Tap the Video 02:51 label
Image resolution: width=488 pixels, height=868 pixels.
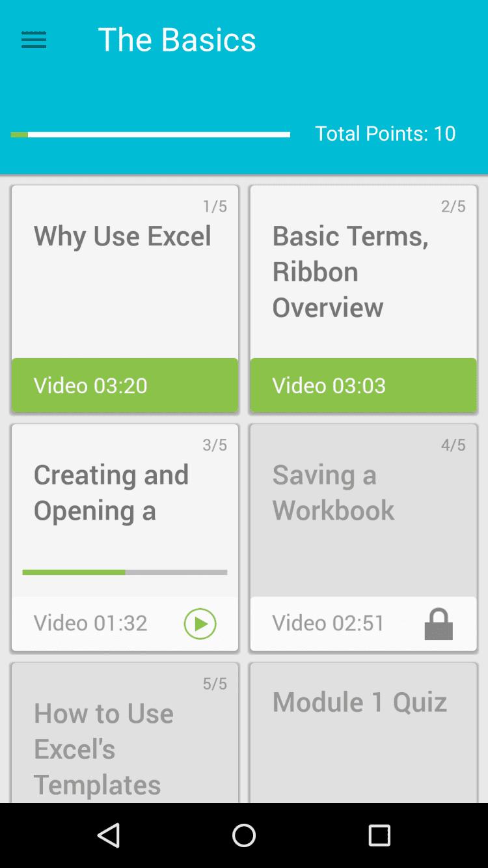[x=329, y=623]
